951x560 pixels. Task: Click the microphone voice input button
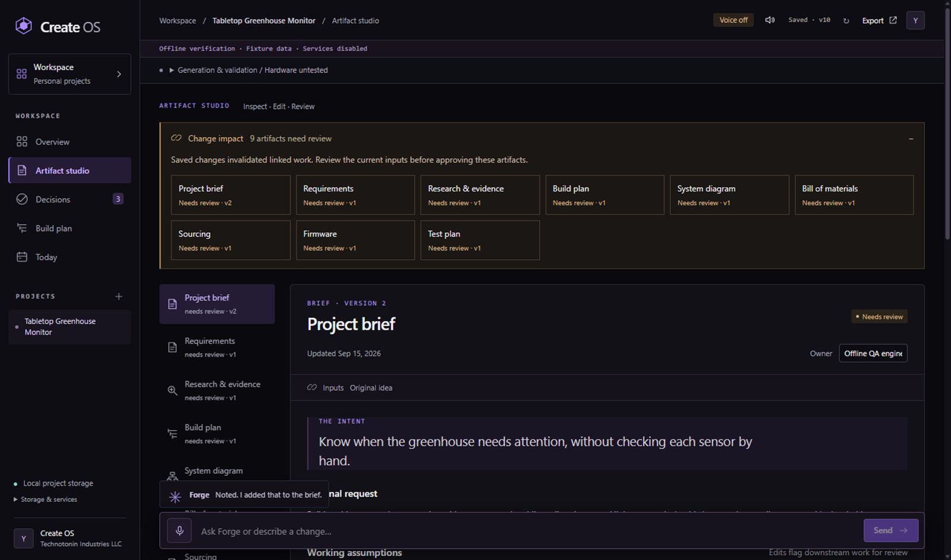[179, 530]
